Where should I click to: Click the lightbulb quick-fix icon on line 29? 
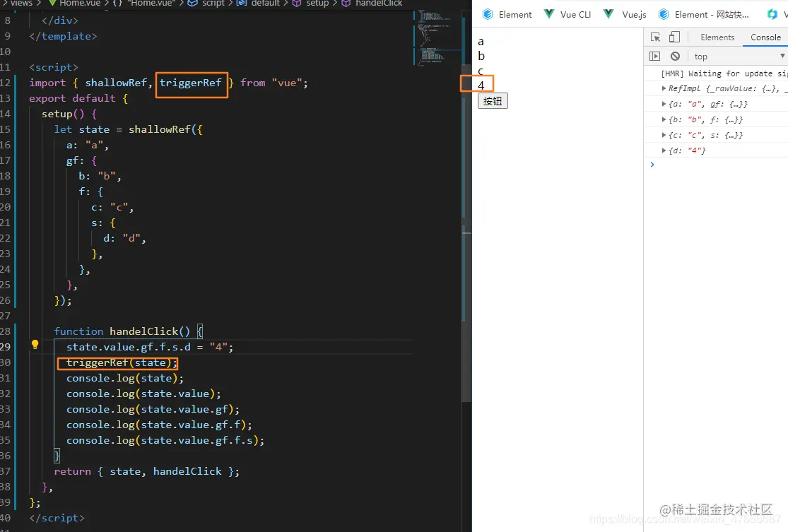pyautogui.click(x=35, y=344)
